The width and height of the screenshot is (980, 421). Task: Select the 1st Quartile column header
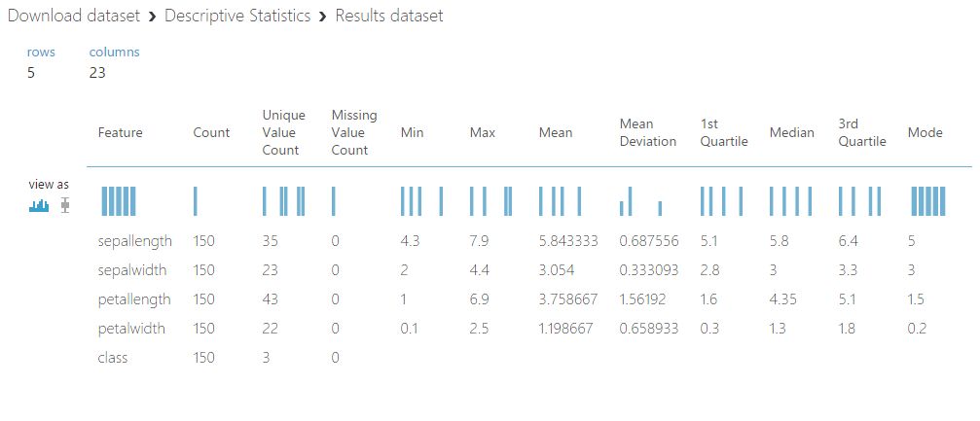(724, 133)
